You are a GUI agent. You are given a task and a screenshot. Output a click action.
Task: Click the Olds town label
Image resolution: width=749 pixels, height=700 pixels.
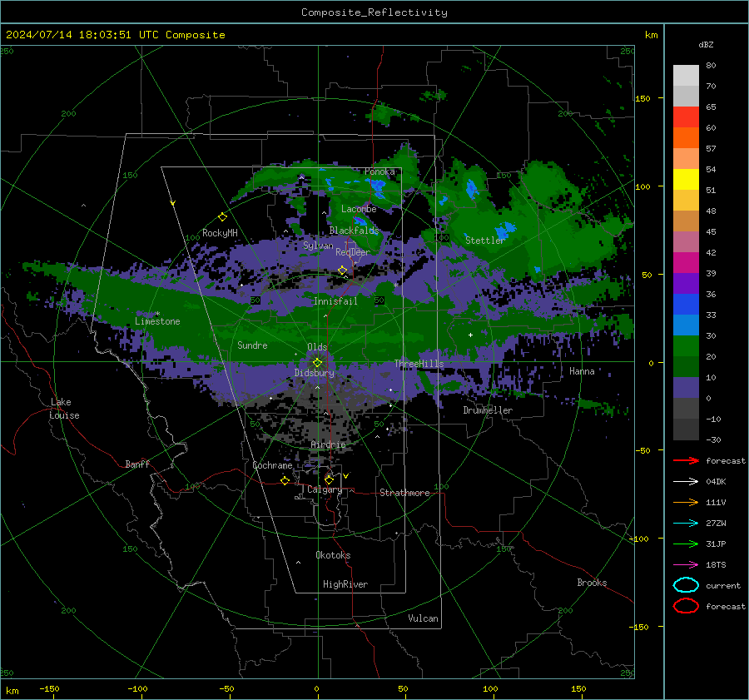click(317, 347)
